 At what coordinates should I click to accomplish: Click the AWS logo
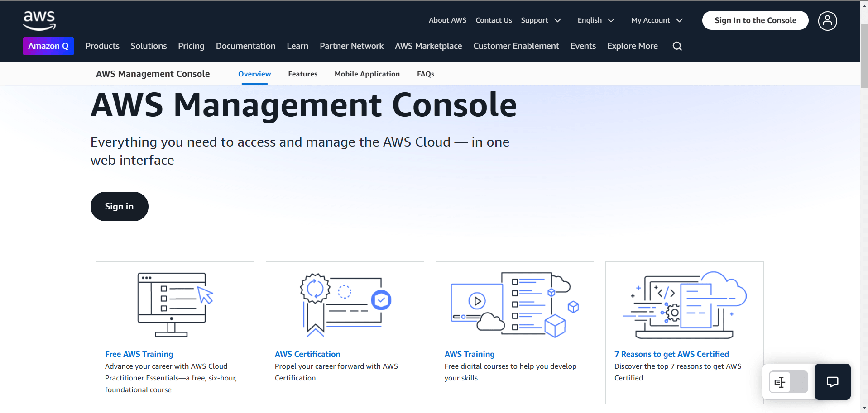point(39,20)
